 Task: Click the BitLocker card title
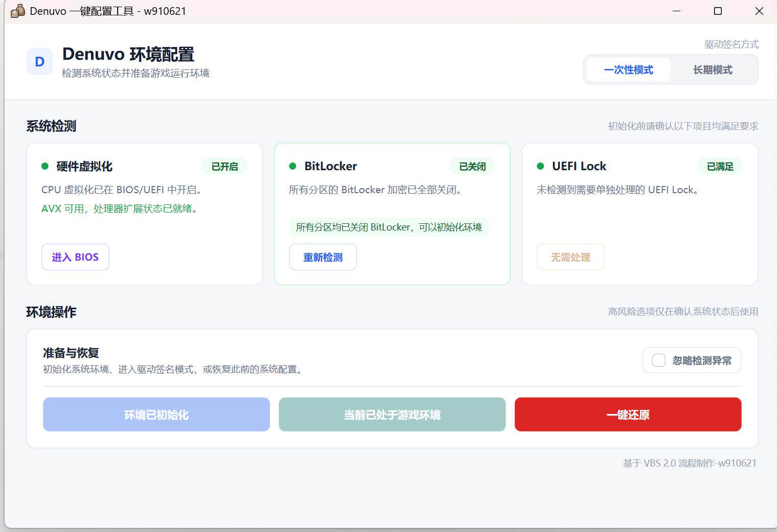point(330,166)
